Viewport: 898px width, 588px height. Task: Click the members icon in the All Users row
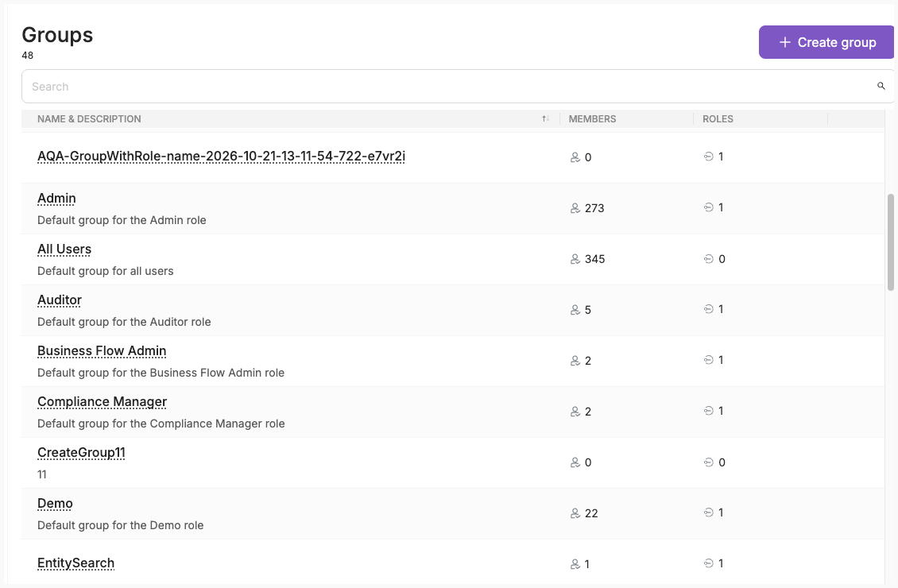[575, 259]
